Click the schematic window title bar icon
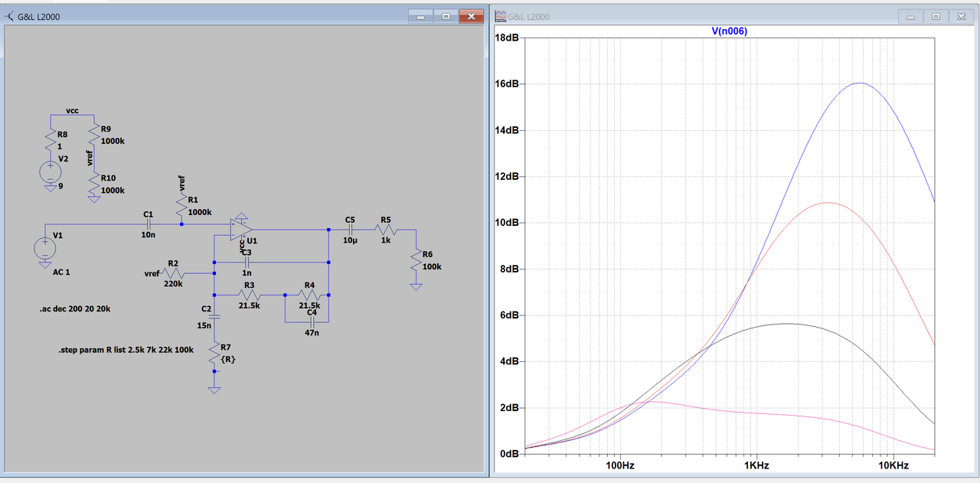The image size is (980, 483). 8,16
